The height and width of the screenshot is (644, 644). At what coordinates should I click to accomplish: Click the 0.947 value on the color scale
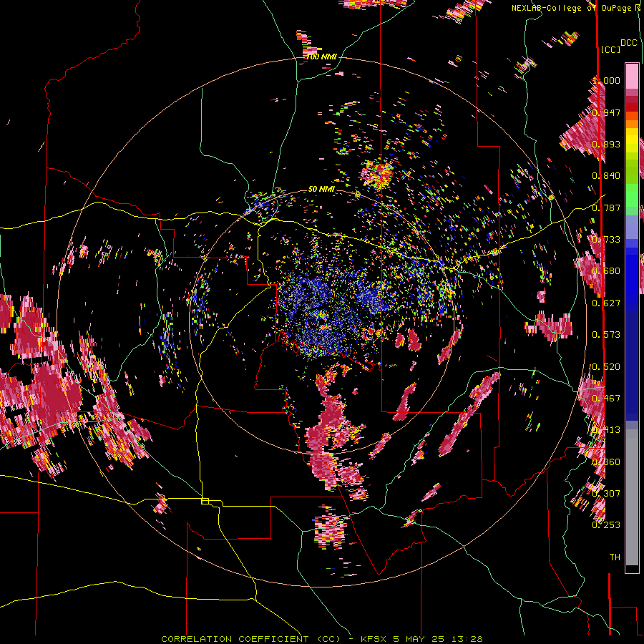(606, 112)
